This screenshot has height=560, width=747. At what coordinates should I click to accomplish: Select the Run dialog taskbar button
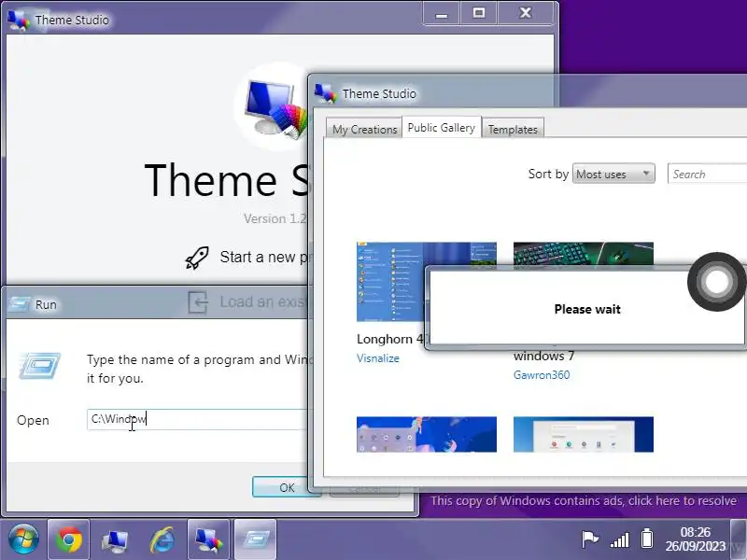[255, 540]
